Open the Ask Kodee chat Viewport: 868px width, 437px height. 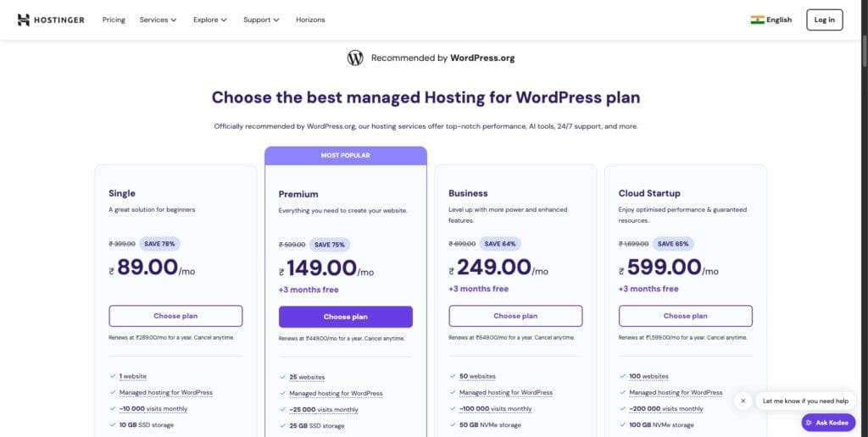point(828,422)
